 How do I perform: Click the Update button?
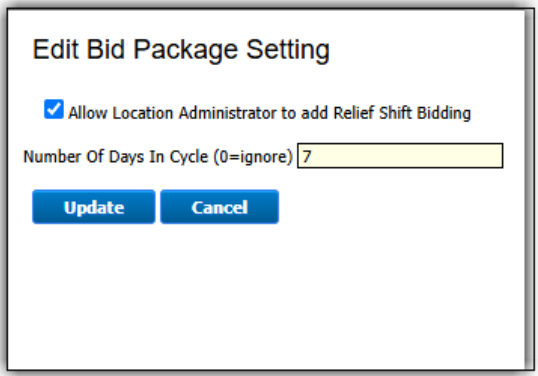click(94, 207)
